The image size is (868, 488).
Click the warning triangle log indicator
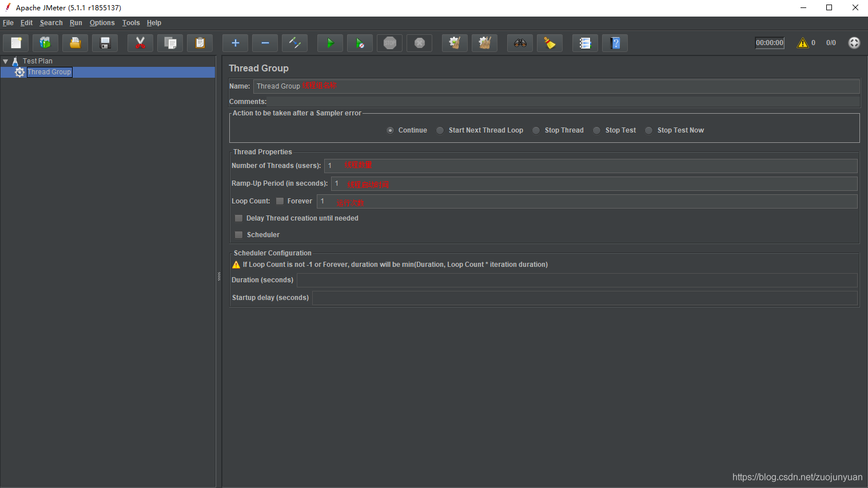(x=803, y=43)
